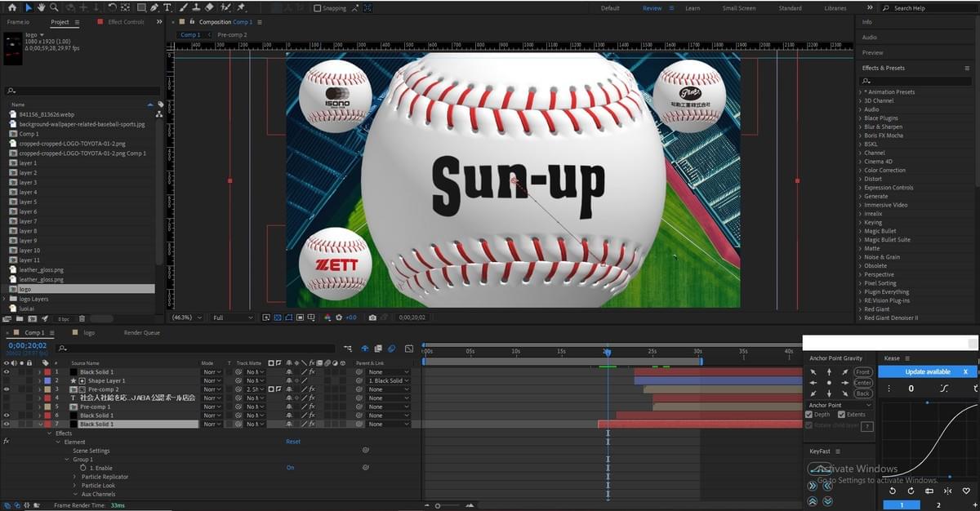Open the Full resolution dropdown
Viewport: 980px width, 511px height.
coord(233,318)
